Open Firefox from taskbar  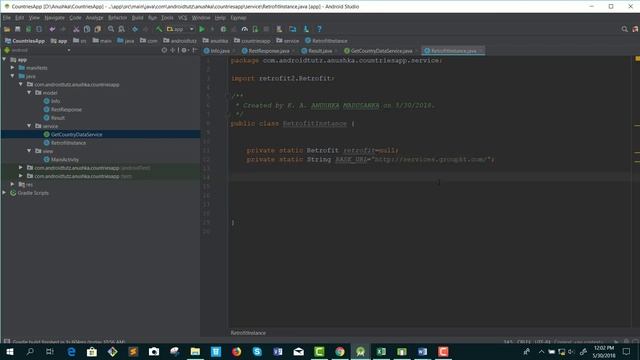coord(236,351)
